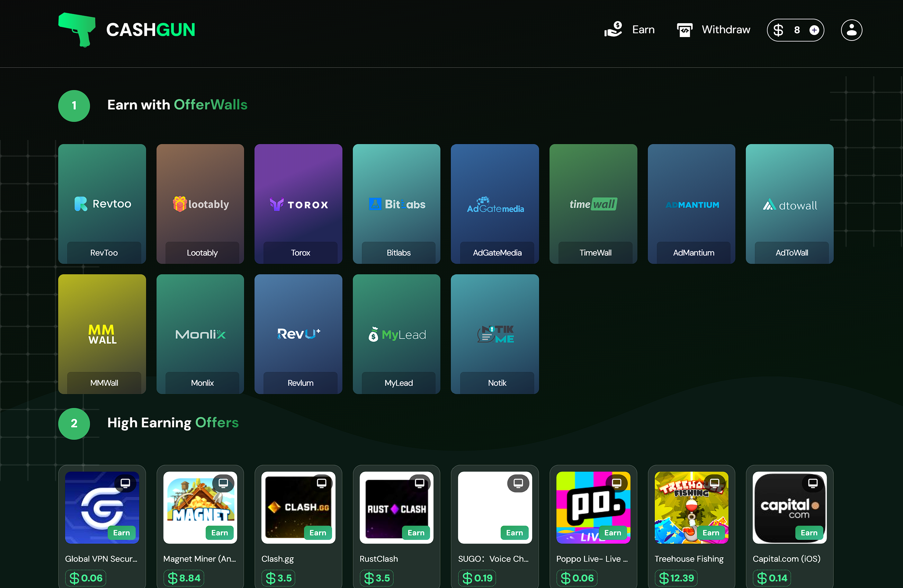The width and height of the screenshot is (903, 588).
Task: Click the Poppo Live offer title
Action: (x=592, y=559)
